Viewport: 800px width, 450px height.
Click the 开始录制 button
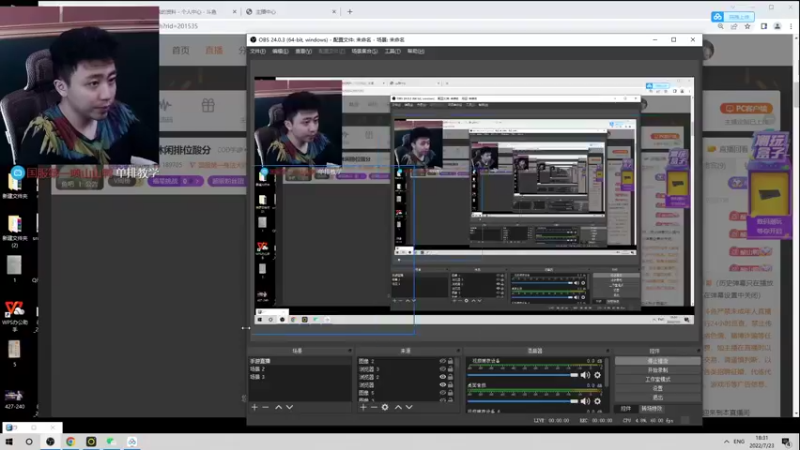pos(657,370)
